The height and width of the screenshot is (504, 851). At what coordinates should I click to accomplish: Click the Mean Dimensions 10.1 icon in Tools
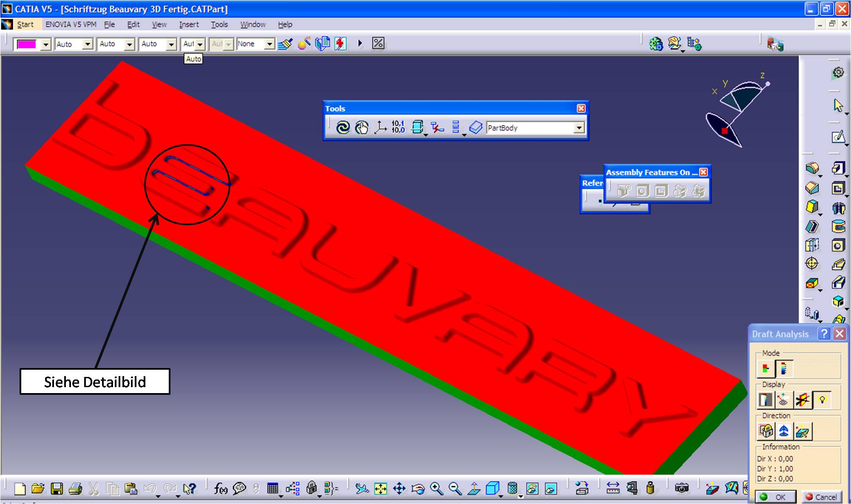[398, 127]
